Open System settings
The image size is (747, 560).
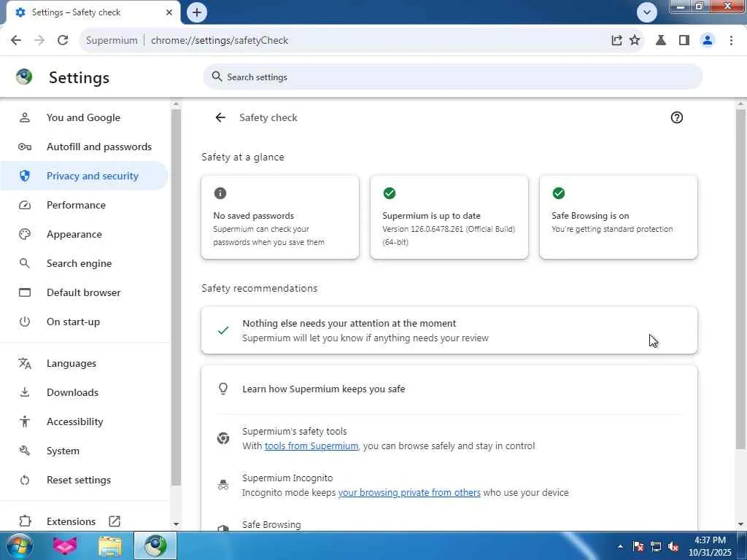[x=84, y=451]
